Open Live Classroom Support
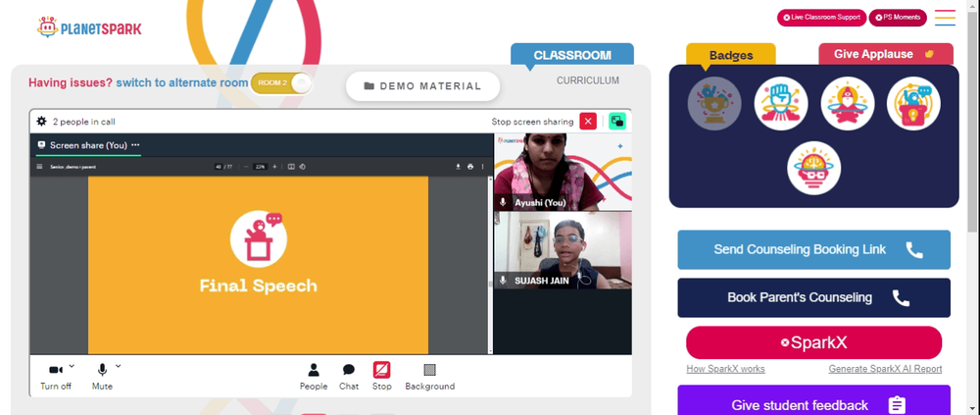Viewport: 980px width, 415px height. click(x=821, y=18)
